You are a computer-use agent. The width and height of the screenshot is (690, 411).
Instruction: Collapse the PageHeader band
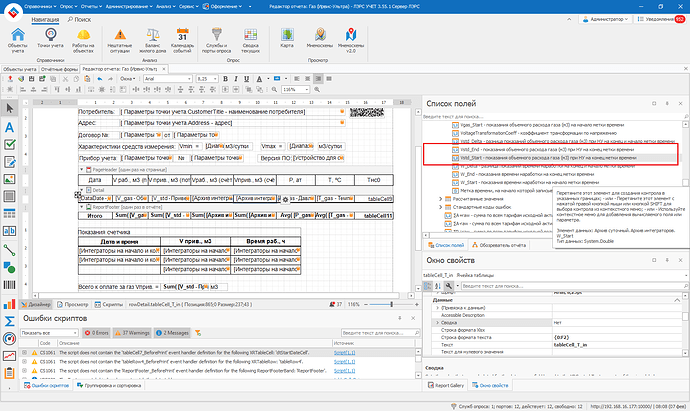(81, 169)
